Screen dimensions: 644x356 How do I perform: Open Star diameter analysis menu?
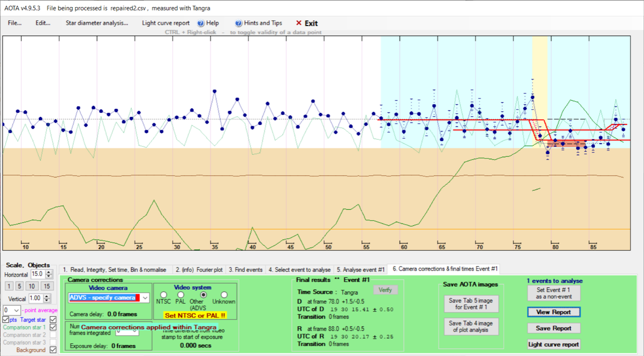[x=97, y=23]
